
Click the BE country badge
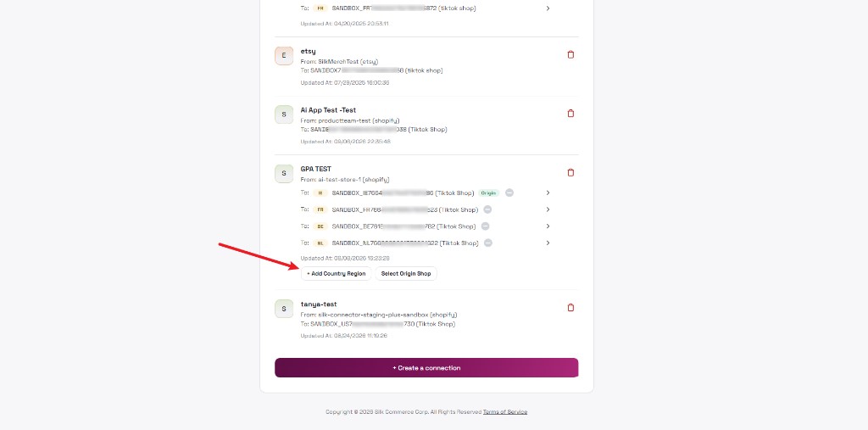click(x=320, y=226)
